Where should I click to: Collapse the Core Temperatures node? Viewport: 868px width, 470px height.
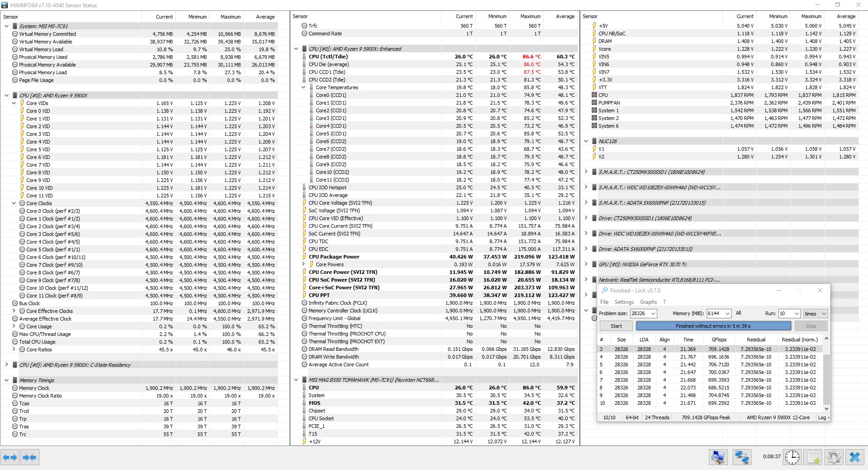304,87
